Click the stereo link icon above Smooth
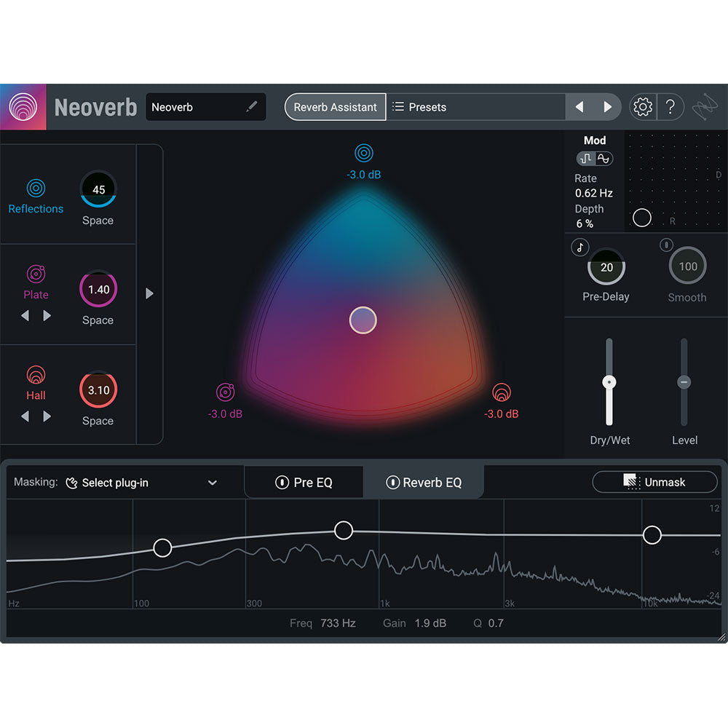728x728 pixels. 666,245
